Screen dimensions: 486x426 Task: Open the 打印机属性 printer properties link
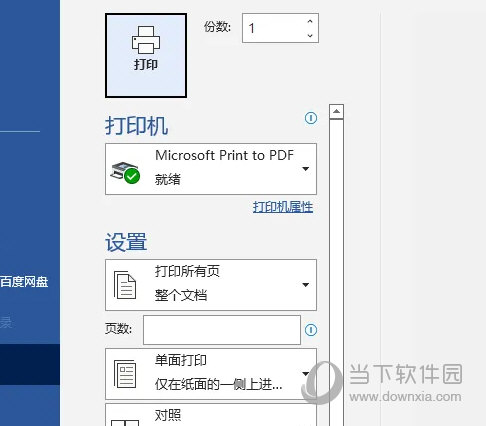coord(283,207)
